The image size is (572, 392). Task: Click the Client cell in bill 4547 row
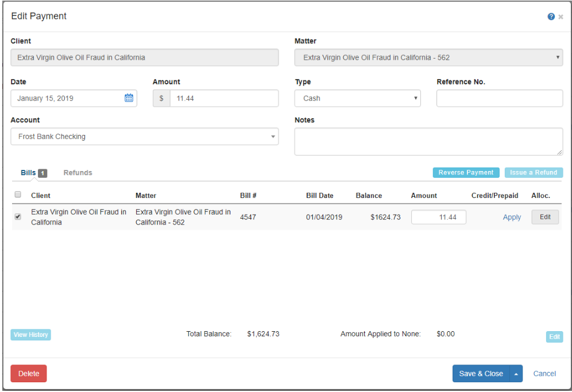pyautogui.click(x=79, y=217)
